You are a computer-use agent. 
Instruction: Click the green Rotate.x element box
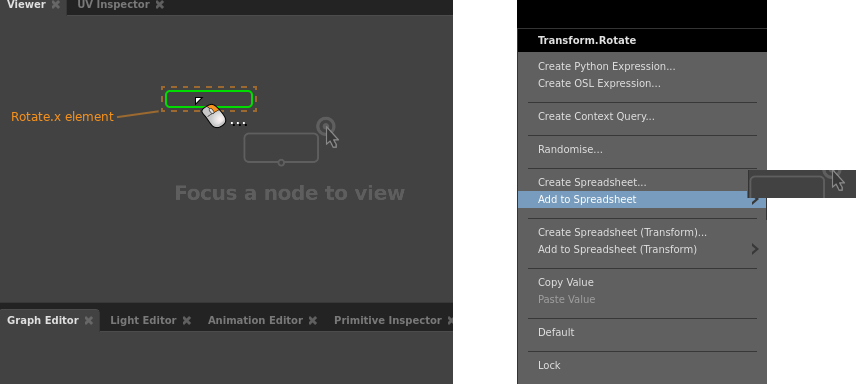(209, 99)
